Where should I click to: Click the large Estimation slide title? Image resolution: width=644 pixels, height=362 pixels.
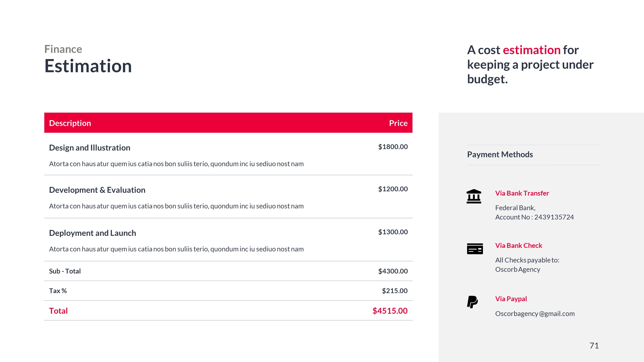88,66
